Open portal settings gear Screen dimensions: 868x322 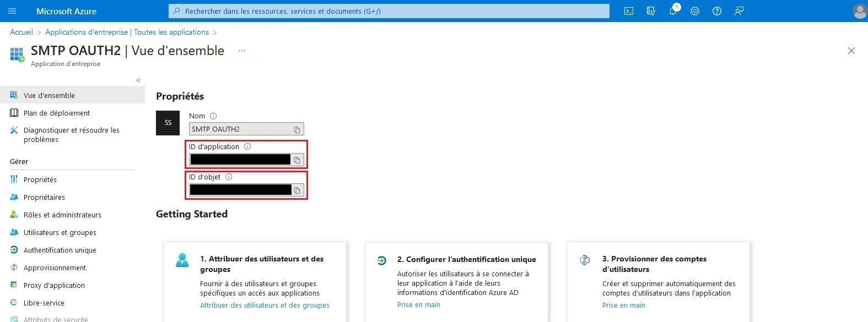click(x=695, y=11)
